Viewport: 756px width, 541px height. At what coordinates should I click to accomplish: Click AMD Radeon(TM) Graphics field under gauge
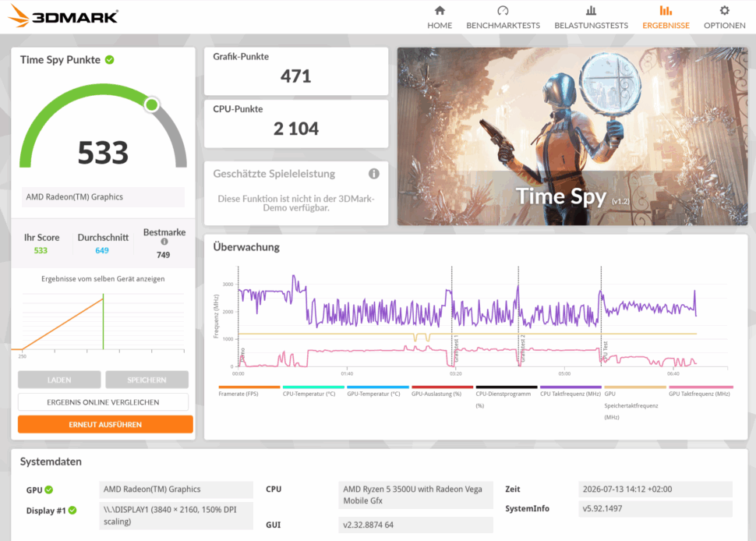103,196
